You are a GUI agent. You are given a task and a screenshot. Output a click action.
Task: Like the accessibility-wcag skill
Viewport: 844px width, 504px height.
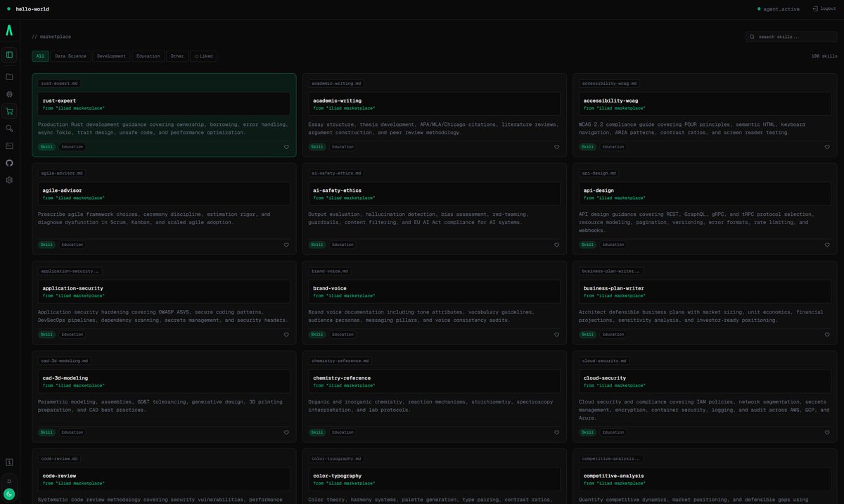point(827,147)
